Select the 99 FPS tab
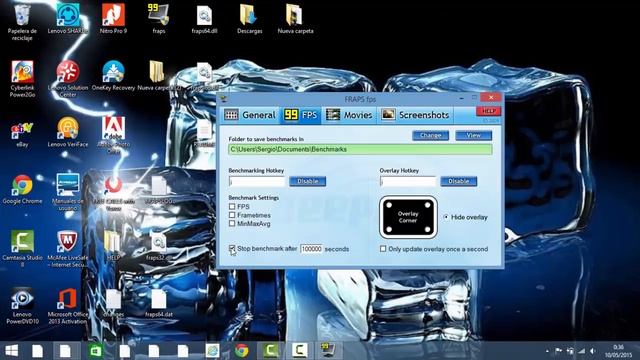The height and width of the screenshot is (360, 640). click(301, 115)
